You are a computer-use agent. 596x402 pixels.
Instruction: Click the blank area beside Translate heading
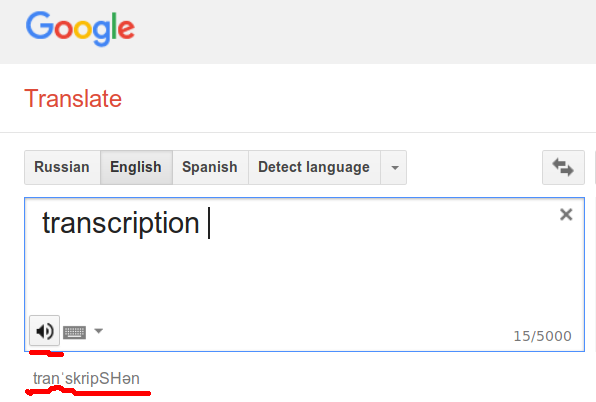tap(357, 99)
